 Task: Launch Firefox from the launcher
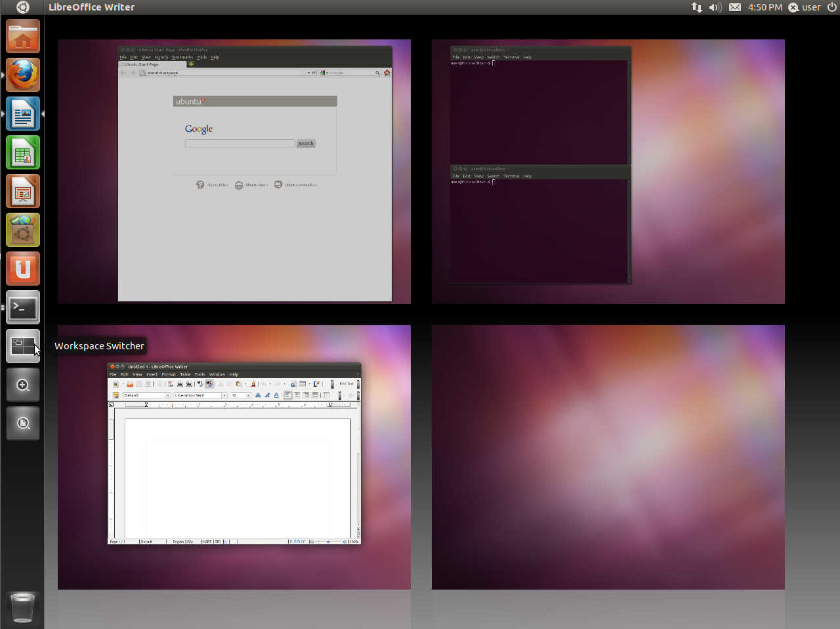click(x=23, y=75)
